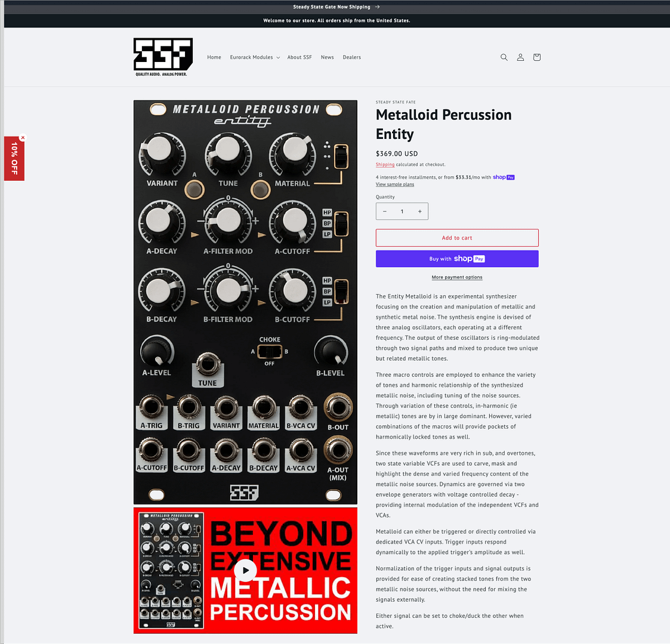Image resolution: width=670 pixels, height=644 pixels.
Task: Click the account login icon
Action: 520,57
